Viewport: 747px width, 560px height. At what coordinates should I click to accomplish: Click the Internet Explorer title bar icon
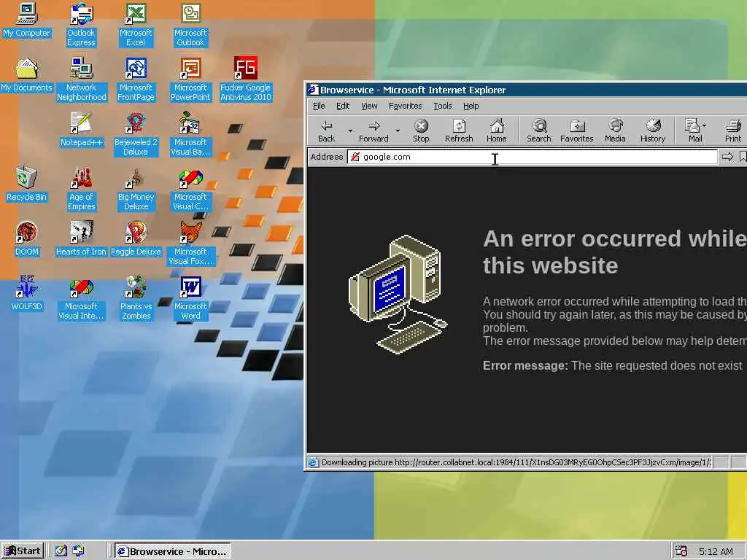pos(312,90)
